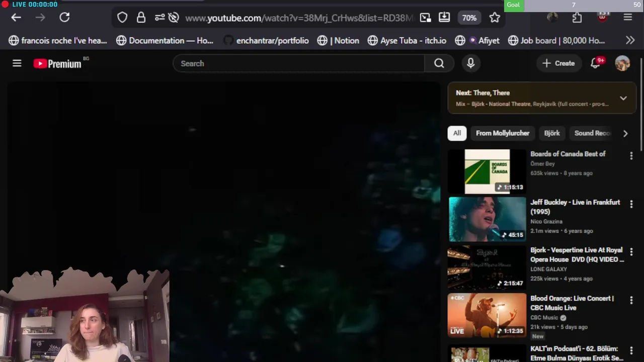Open the Afiyet bookmark

[x=477, y=41]
